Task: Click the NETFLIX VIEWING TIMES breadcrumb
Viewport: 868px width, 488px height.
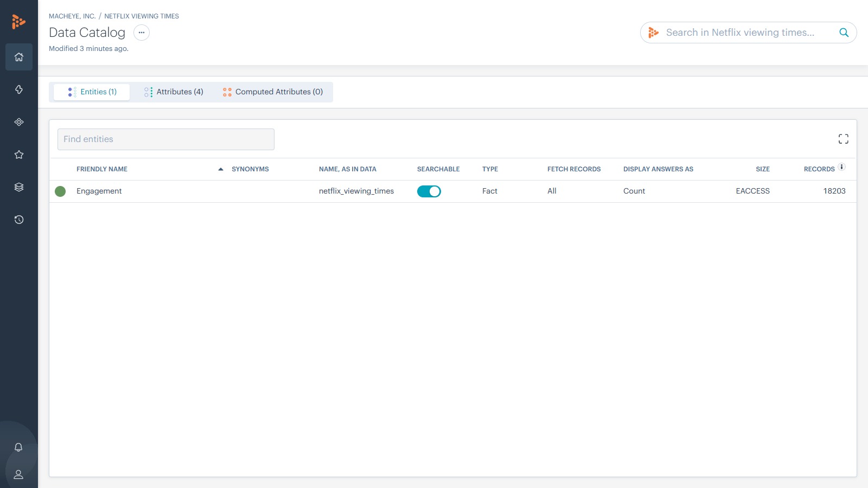Action: click(x=142, y=16)
